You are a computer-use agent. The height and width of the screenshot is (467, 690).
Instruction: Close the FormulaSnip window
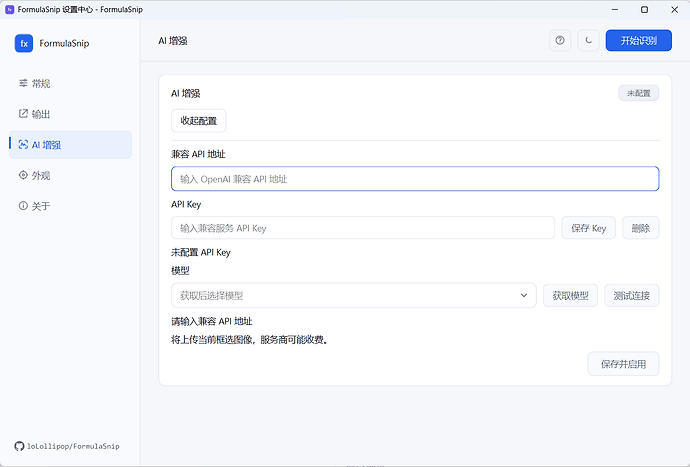tap(674, 9)
